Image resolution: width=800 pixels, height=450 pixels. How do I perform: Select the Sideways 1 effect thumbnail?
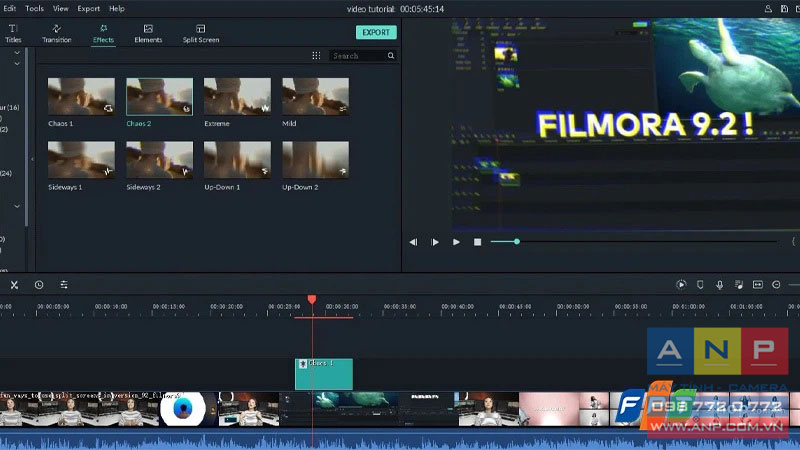pyautogui.click(x=81, y=160)
